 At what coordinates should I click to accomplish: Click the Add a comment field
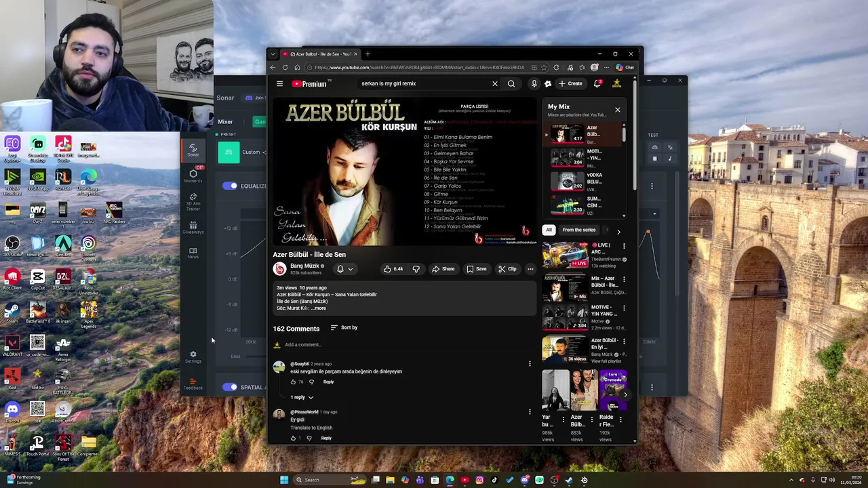(407, 345)
